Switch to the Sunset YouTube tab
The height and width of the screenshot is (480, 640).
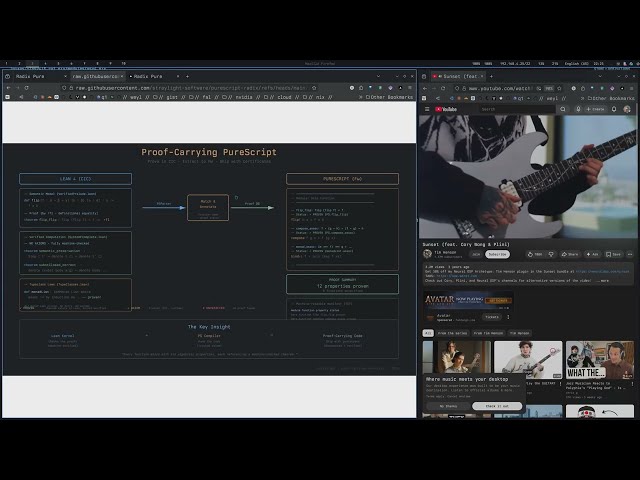tap(458, 76)
